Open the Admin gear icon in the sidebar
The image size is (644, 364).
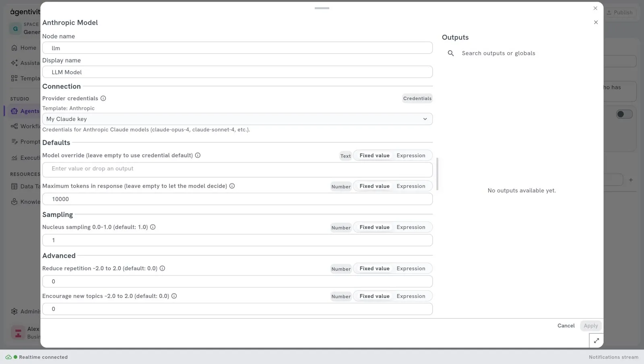14,311
